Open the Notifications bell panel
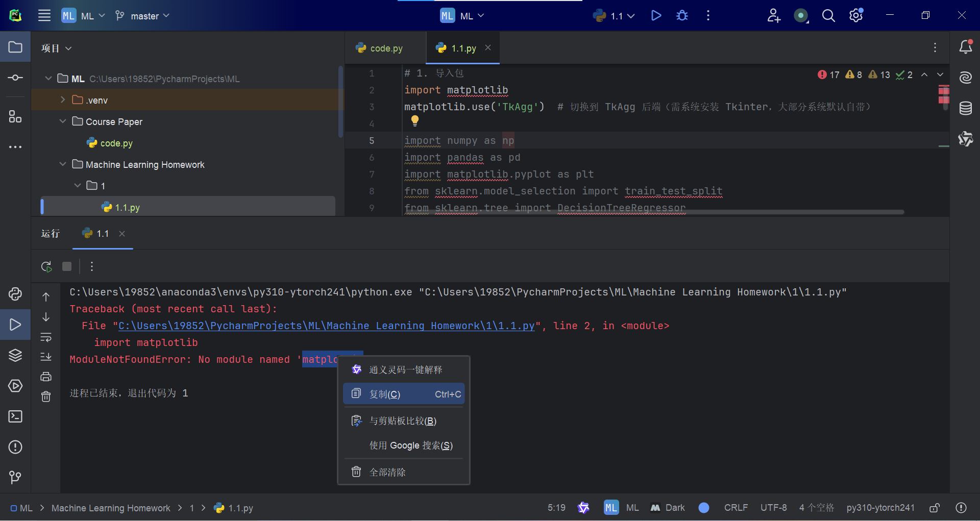 coord(965,47)
